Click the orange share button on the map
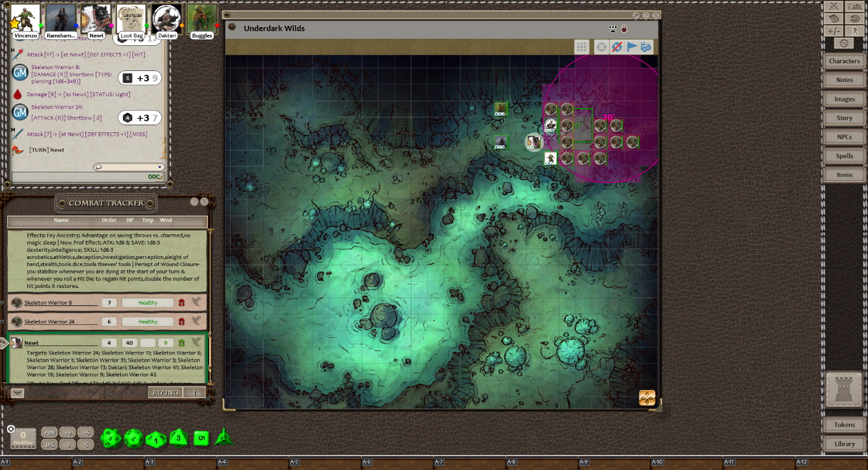This screenshot has height=470, width=868. pyautogui.click(x=647, y=398)
